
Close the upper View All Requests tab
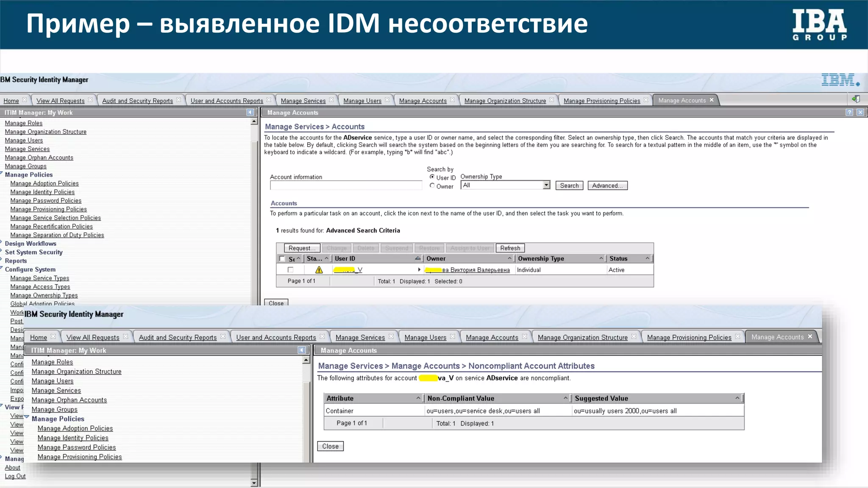coord(90,100)
